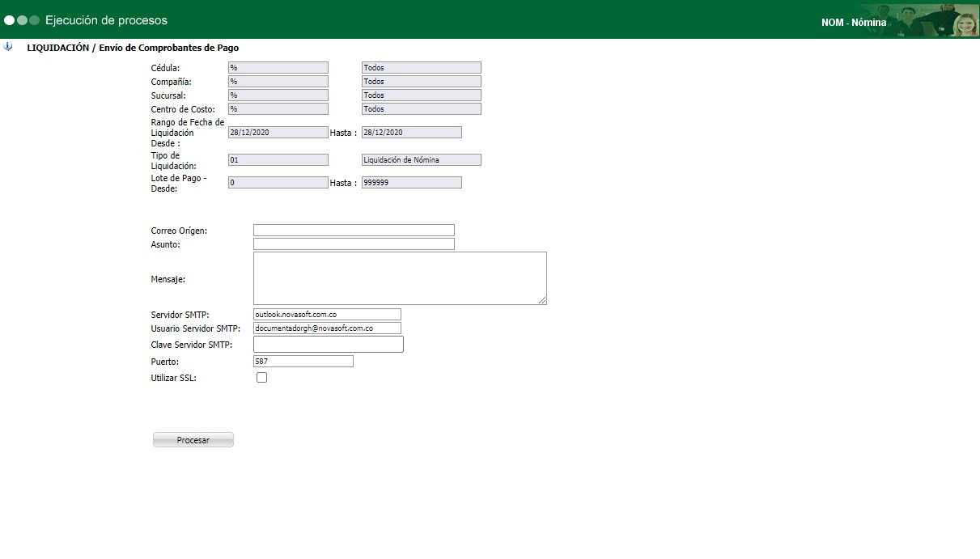Click the Cédula code field
The image size is (980, 559).
[278, 68]
